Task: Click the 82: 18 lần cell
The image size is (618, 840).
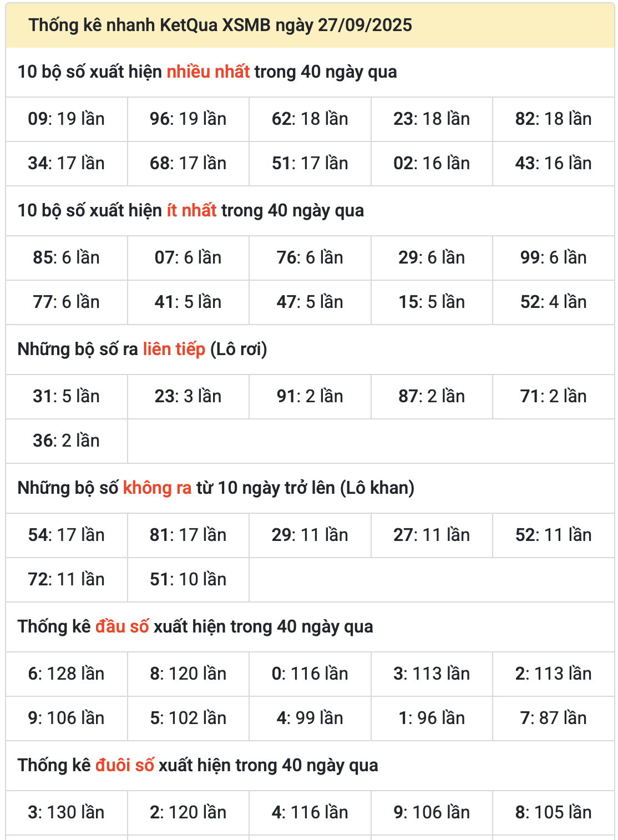Action: (553, 119)
